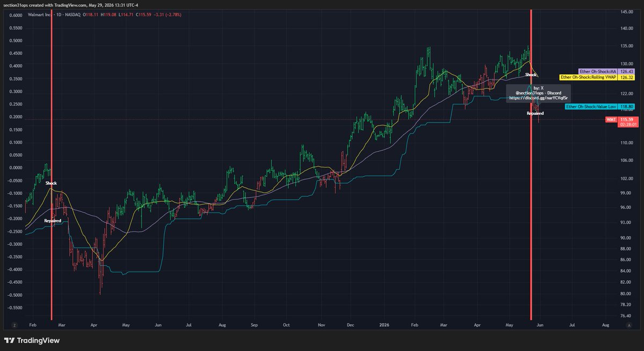Click the 0.6000 left scale label
The height and width of the screenshot is (351, 644).
click(x=17, y=15)
